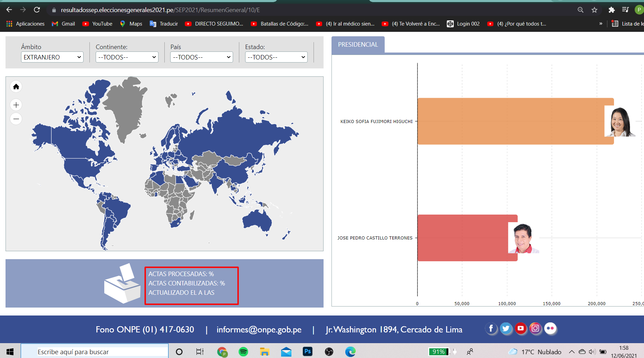
Task: Open the ONPE Twitter icon
Action: 506,328
